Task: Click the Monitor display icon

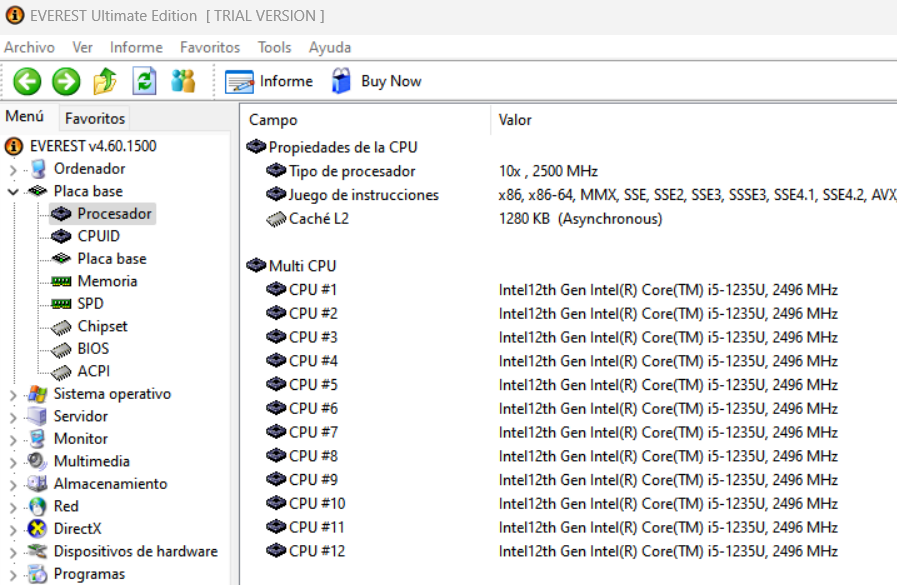Action: coord(38,439)
